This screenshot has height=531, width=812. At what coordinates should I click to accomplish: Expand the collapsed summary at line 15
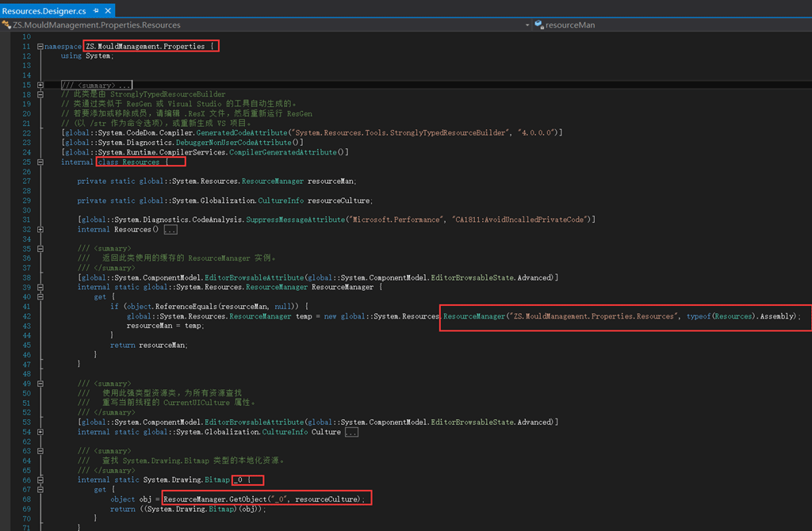pos(40,85)
